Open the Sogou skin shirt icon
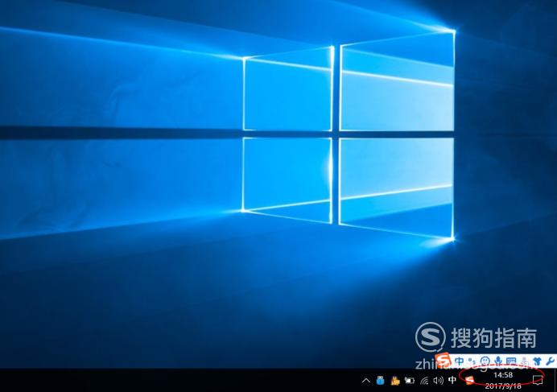Viewport: 557px width, 392px height. coord(537,361)
